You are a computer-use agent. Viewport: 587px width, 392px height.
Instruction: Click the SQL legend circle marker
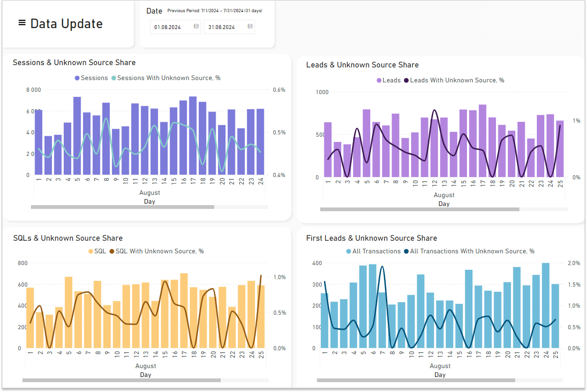tap(91, 251)
